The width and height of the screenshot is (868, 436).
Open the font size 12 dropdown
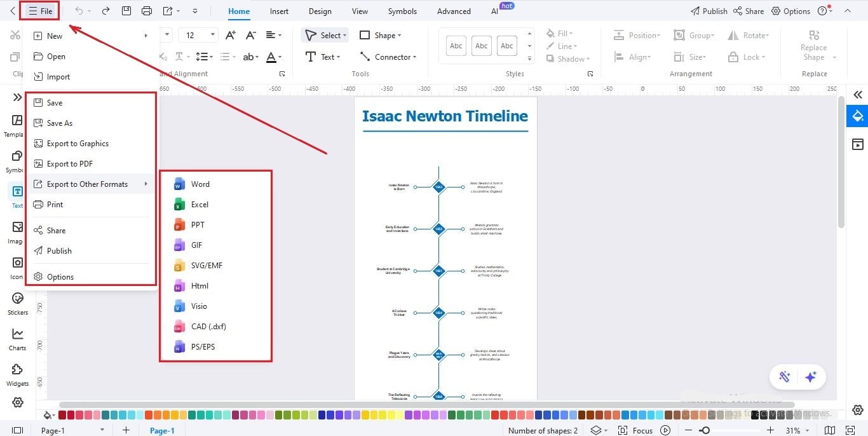click(x=213, y=36)
